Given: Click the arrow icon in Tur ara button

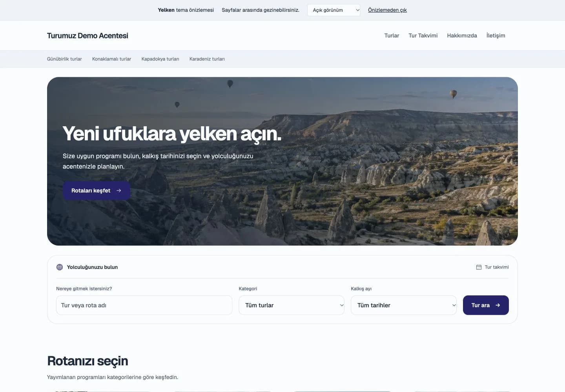Looking at the screenshot, I should [x=498, y=305].
